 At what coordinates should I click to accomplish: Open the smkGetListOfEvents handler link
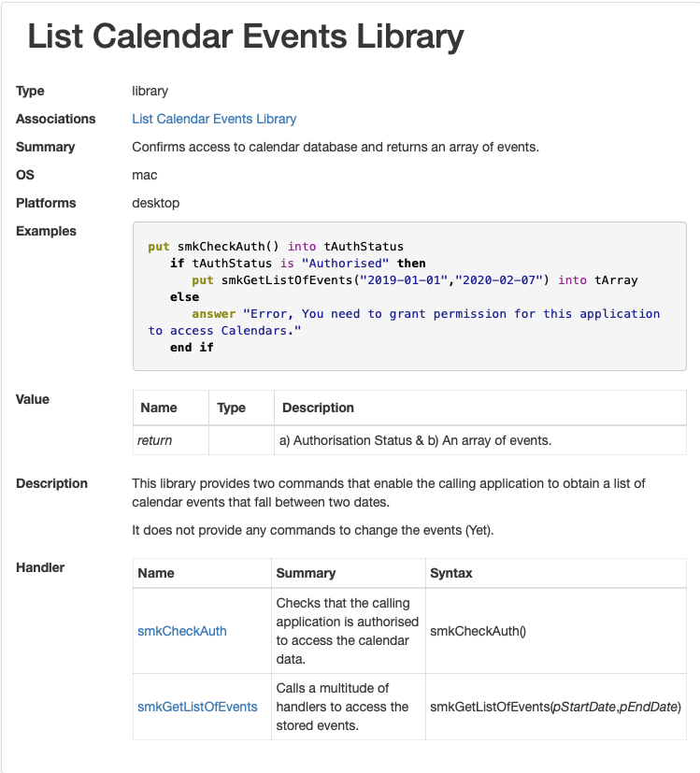197,707
